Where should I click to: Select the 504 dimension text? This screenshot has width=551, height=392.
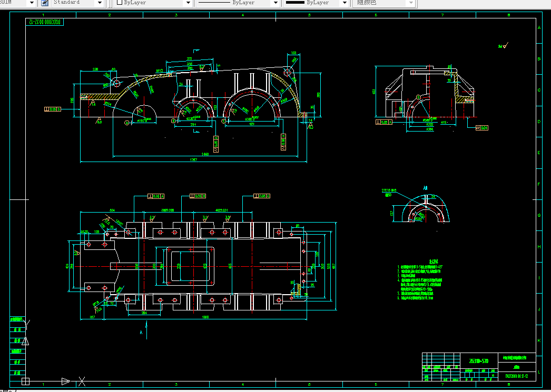click(112, 210)
